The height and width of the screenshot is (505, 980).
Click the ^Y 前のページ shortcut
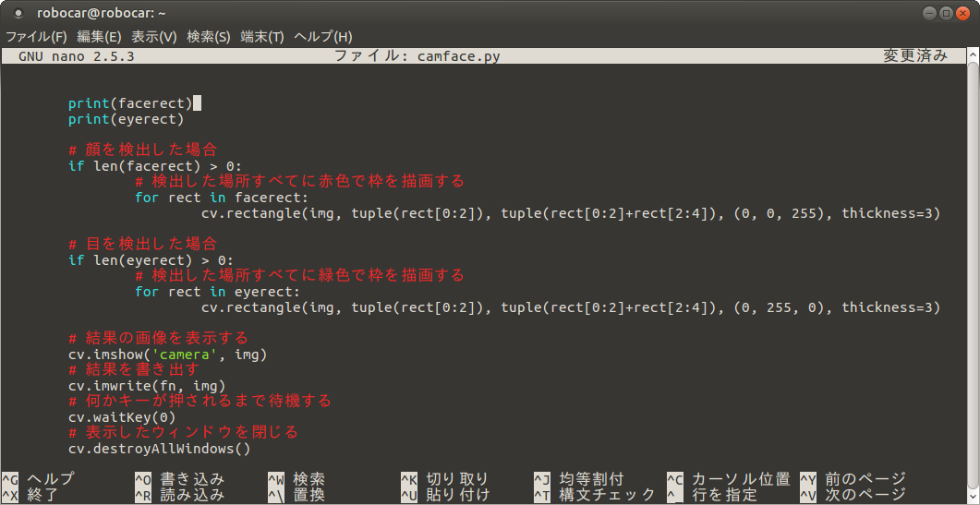tap(853, 479)
